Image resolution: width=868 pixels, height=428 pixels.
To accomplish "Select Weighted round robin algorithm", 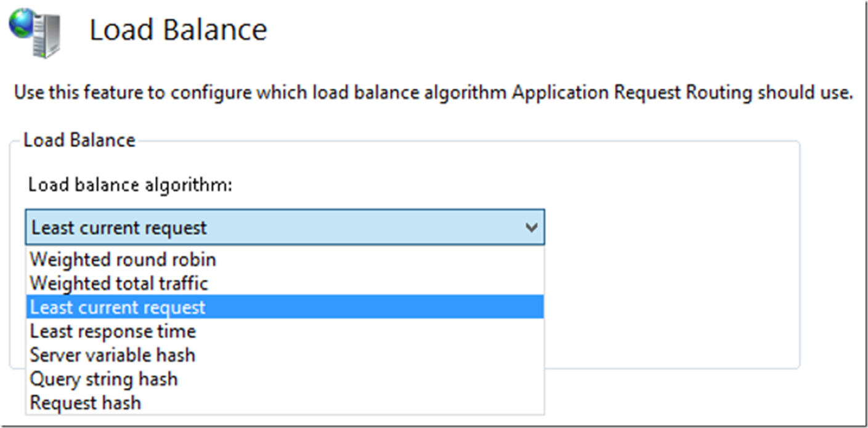I will coord(123,259).
